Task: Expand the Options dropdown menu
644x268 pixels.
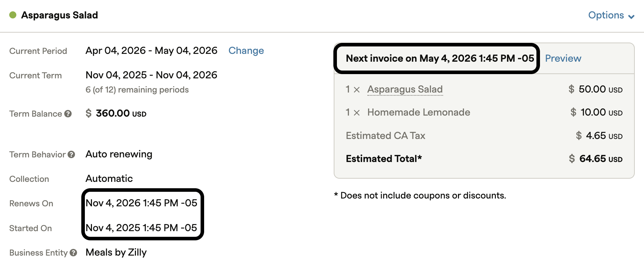Action: 606,15
